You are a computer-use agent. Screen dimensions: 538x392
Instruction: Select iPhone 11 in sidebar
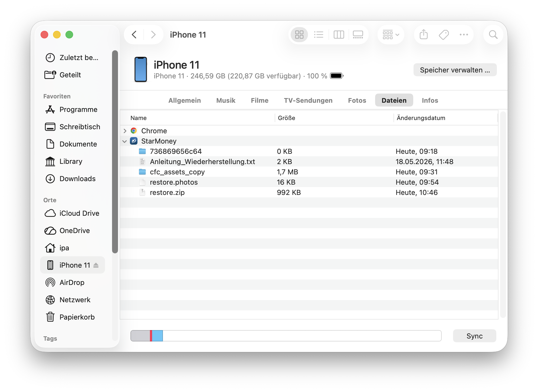72,265
